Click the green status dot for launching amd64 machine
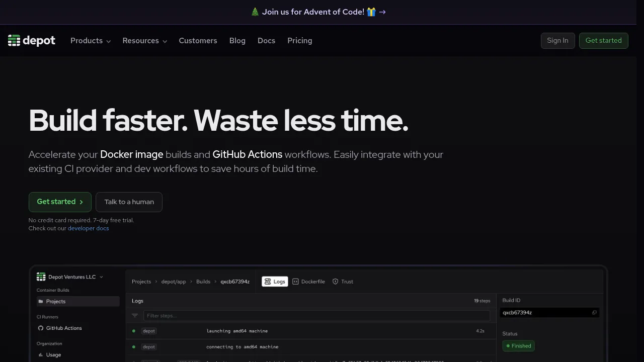This screenshot has width=644, height=362. pyautogui.click(x=134, y=331)
